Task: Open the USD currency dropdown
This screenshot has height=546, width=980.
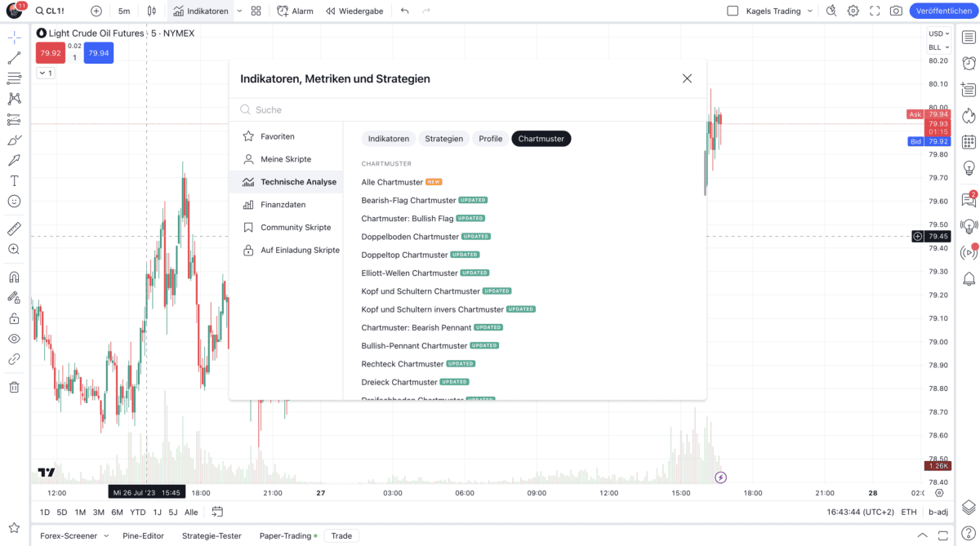Action: [938, 33]
